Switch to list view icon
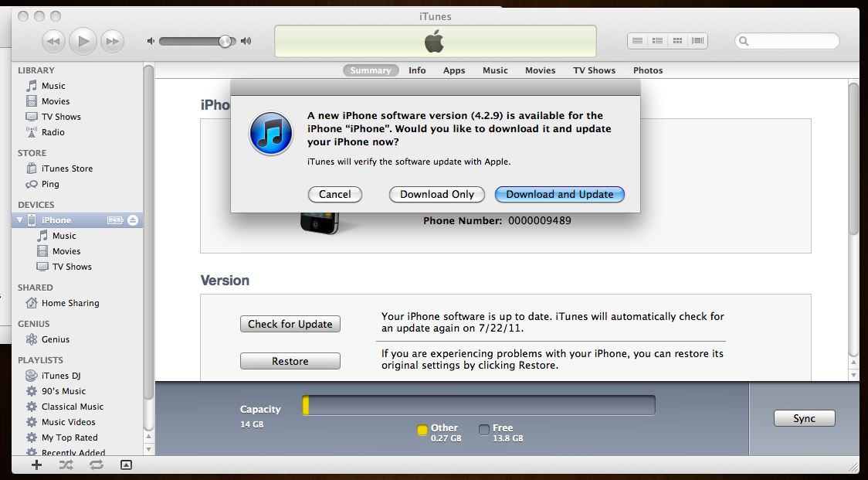The width and height of the screenshot is (868, 480). tap(637, 40)
